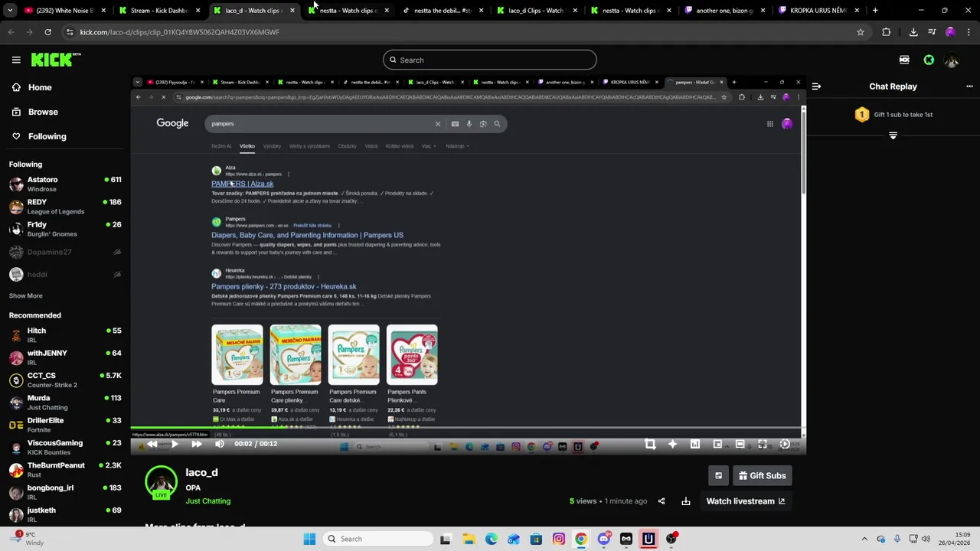Click the Kick search field
Viewport: 980px width, 551px height.
pos(490,60)
